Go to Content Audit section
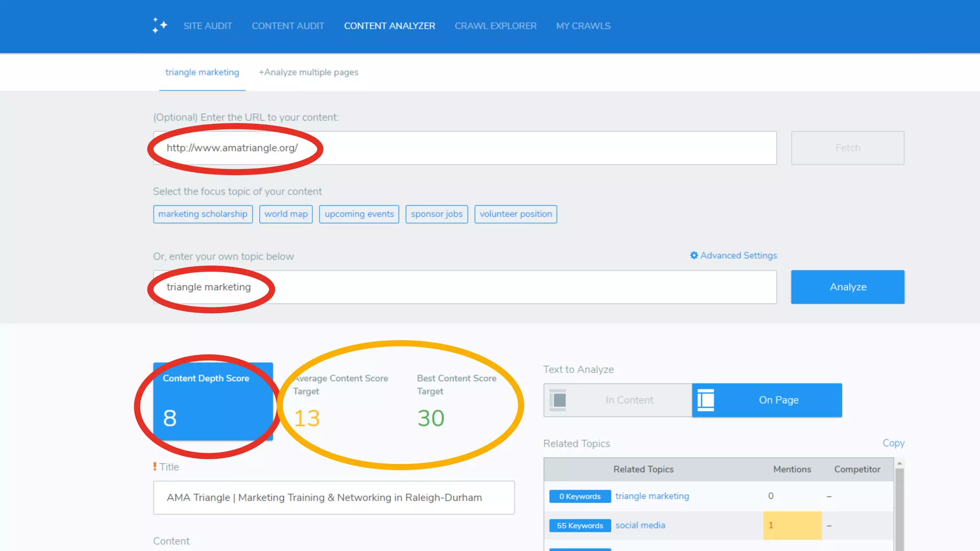 (288, 26)
